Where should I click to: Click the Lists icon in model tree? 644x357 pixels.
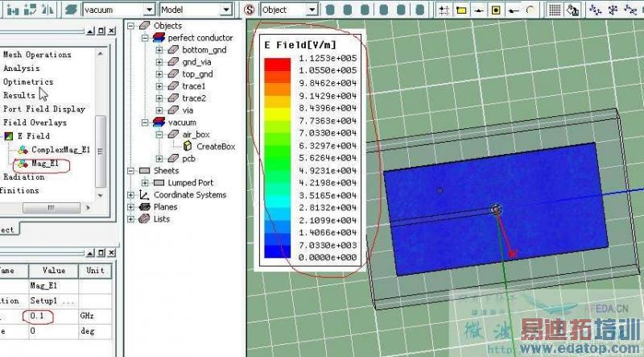point(144,219)
